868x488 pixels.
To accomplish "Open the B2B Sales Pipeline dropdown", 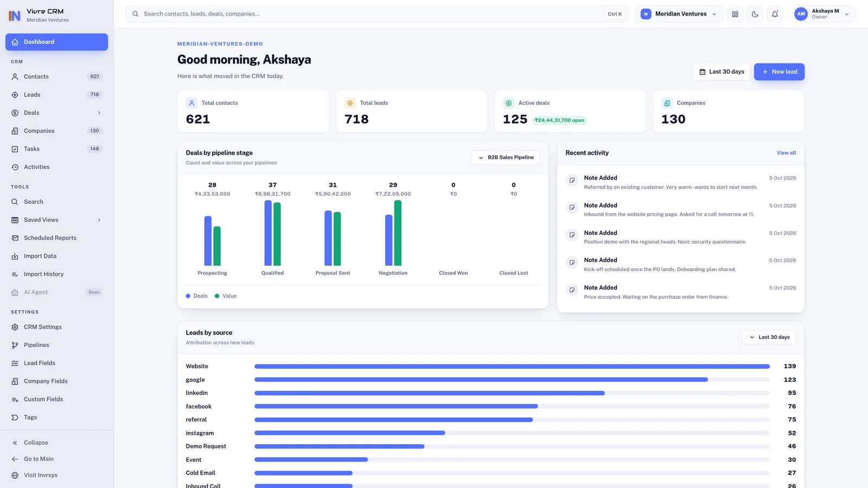I will pos(506,157).
